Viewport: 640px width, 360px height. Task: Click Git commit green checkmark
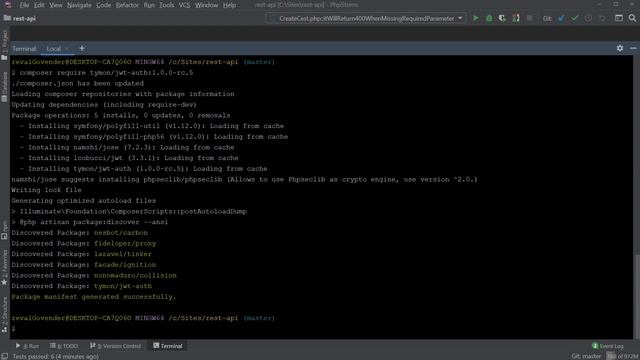[x=575, y=18]
